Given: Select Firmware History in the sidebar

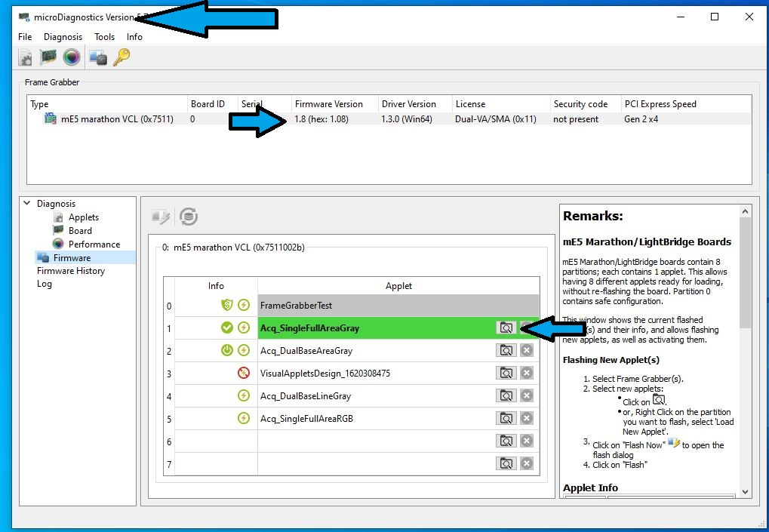Looking at the screenshot, I should point(71,271).
